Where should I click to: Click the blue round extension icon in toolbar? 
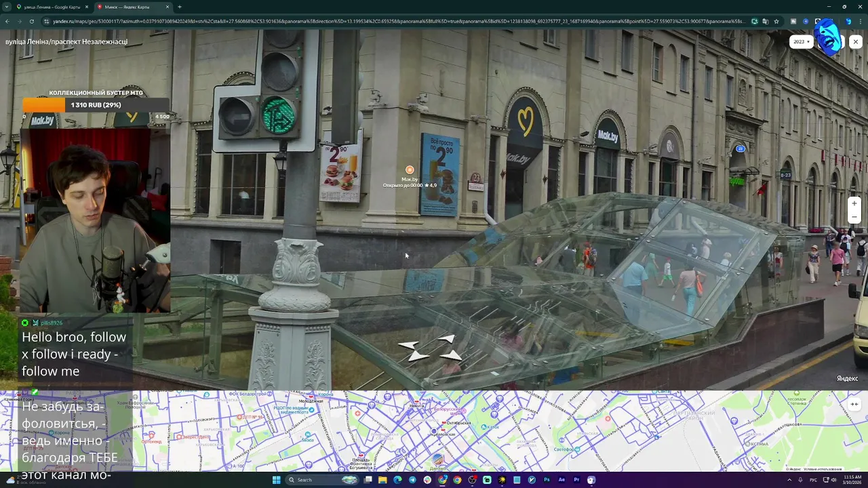[806, 21]
